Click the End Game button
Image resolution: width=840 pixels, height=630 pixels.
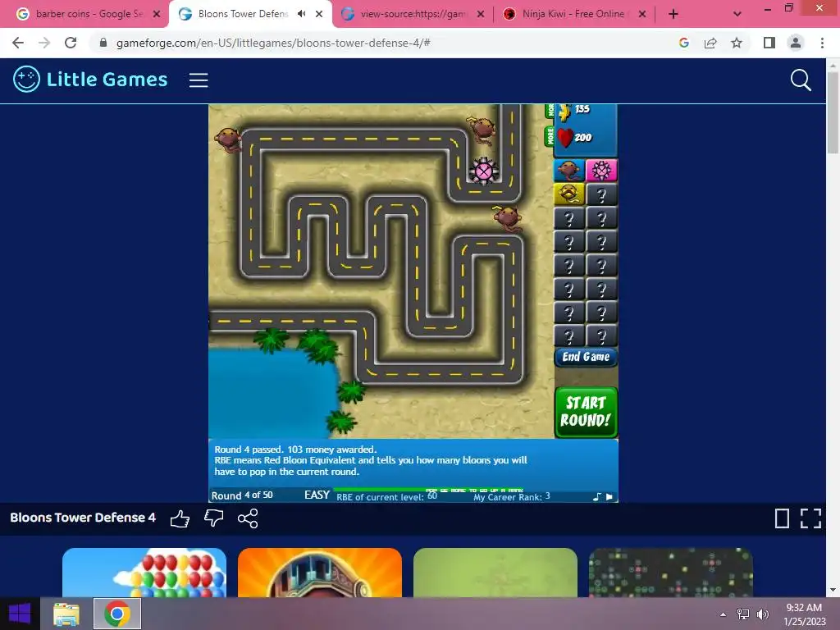click(x=586, y=357)
